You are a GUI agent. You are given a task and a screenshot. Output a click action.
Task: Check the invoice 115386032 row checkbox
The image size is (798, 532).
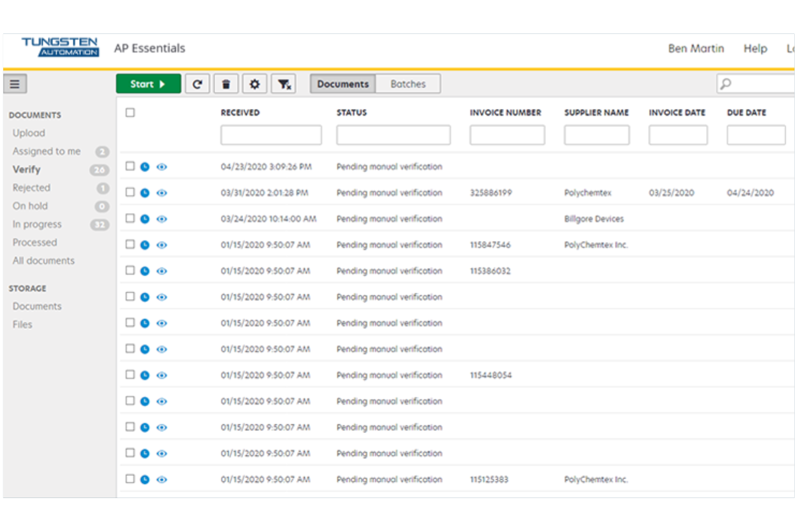(130, 270)
